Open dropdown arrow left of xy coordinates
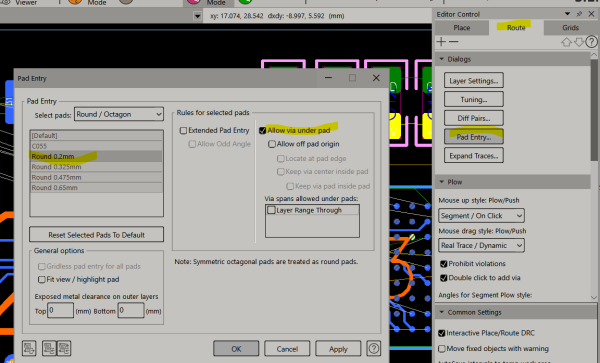 coord(197,16)
